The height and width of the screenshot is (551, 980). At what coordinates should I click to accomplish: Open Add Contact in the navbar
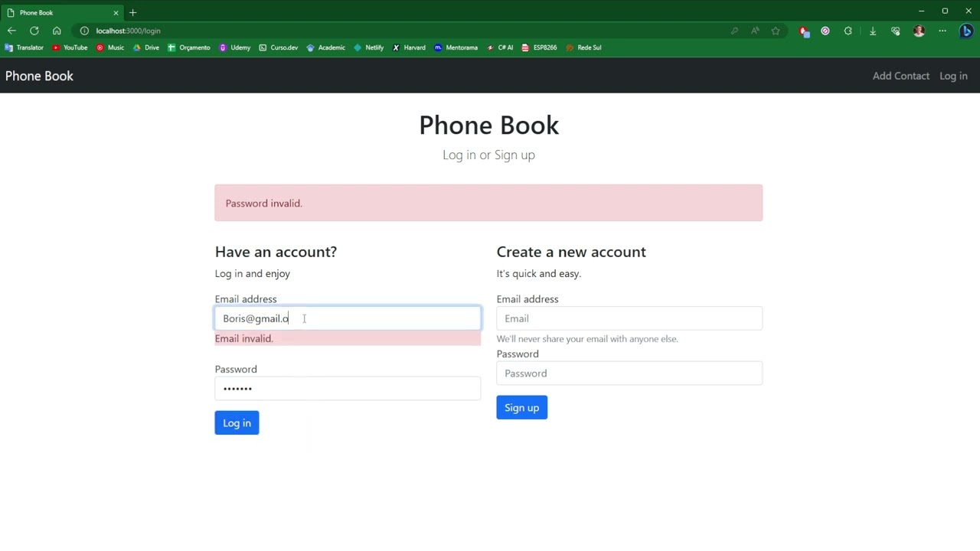[901, 76]
